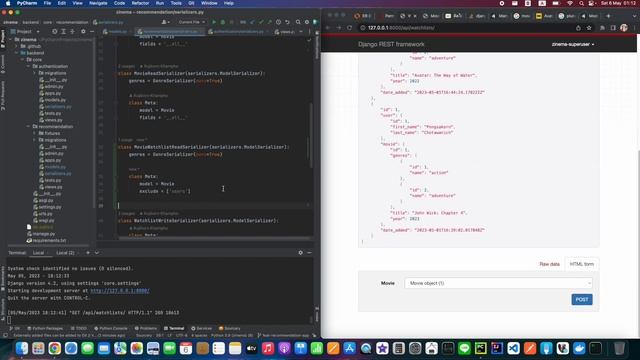Open the cinema-superuser account dropdown

[x=573, y=44]
